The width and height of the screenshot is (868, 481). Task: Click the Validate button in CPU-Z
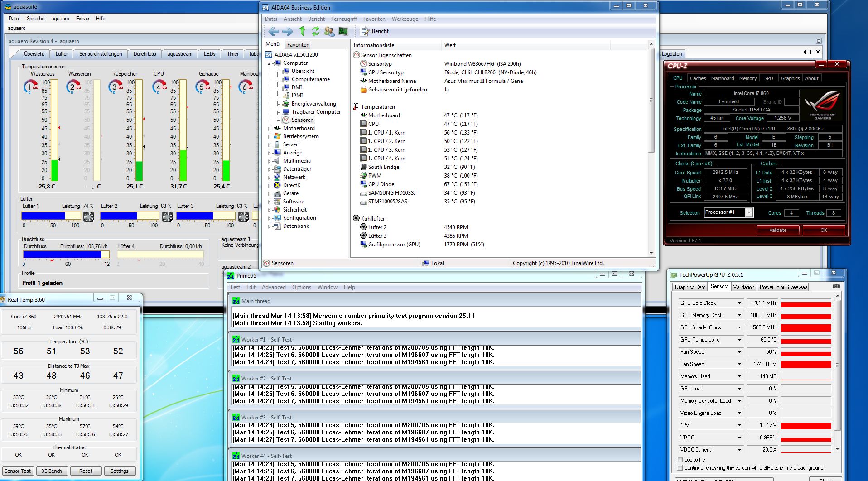coord(777,230)
